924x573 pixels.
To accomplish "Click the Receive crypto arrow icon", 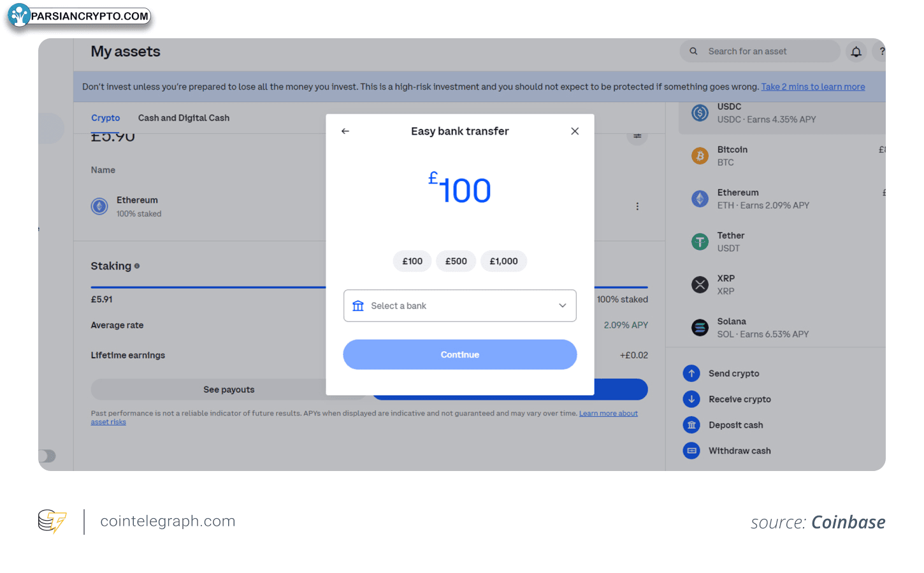I will pyautogui.click(x=691, y=399).
